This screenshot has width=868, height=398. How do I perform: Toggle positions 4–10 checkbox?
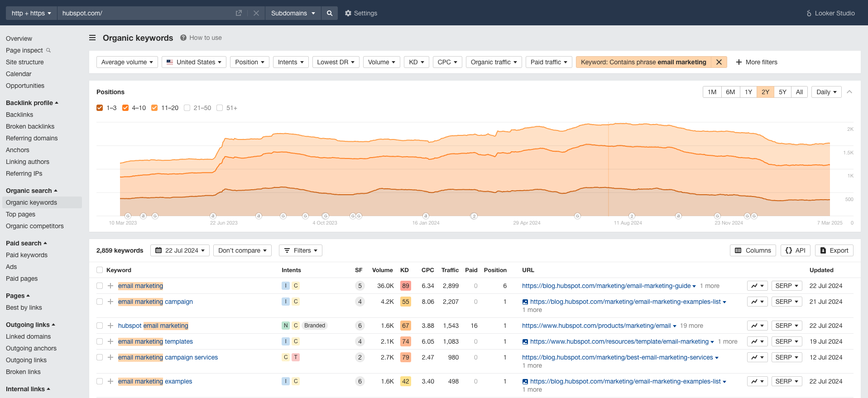pos(125,108)
